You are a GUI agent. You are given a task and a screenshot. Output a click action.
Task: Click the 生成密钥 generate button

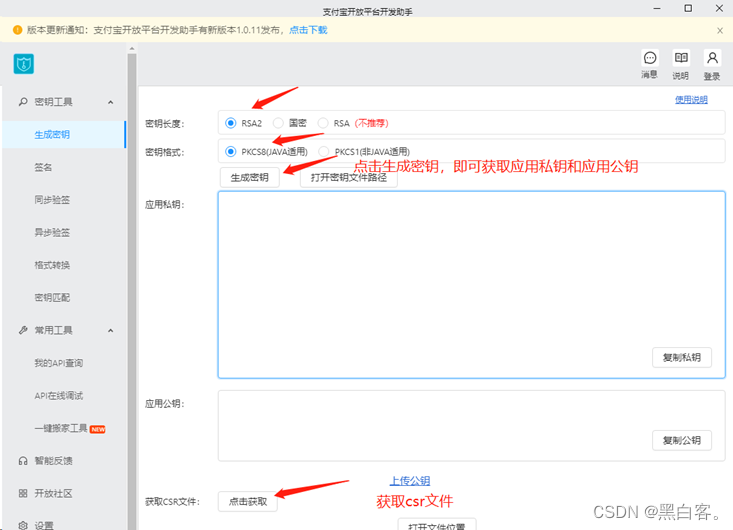[x=250, y=178]
